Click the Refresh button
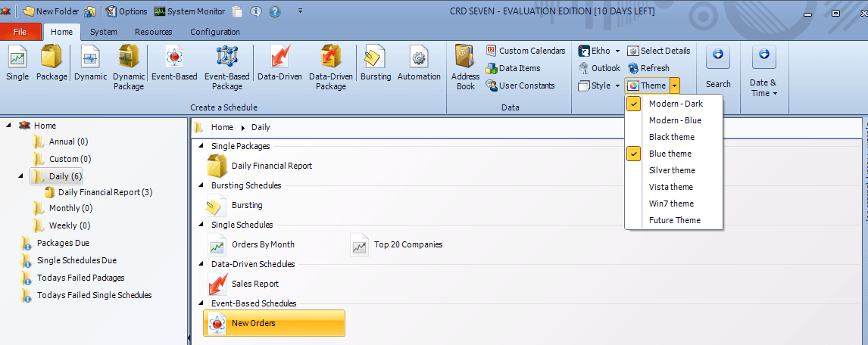This screenshot has height=345, width=868. 648,68
